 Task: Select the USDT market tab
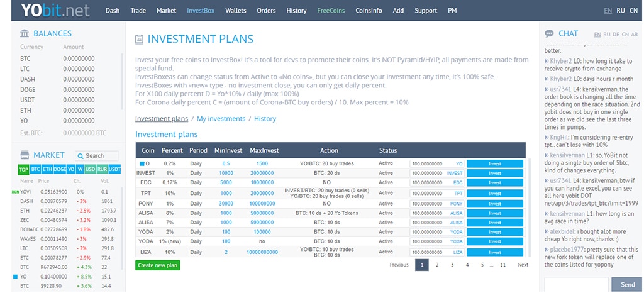(x=115, y=169)
